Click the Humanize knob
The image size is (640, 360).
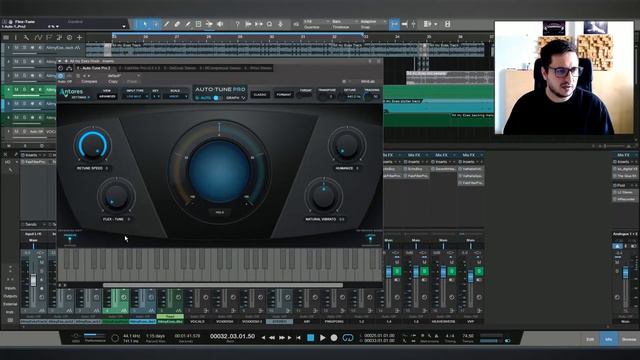click(347, 145)
